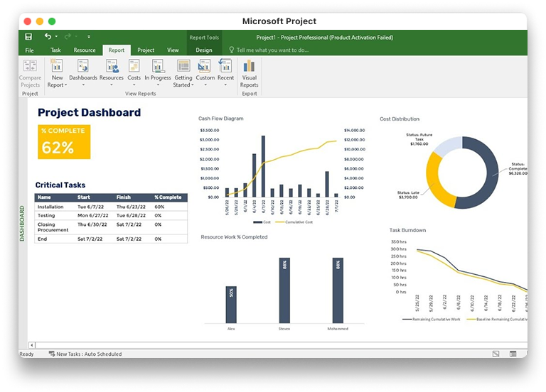This screenshot has height=392, width=546.
Task: Click the Closing Procurement task name
Action: click(x=53, y=227)
